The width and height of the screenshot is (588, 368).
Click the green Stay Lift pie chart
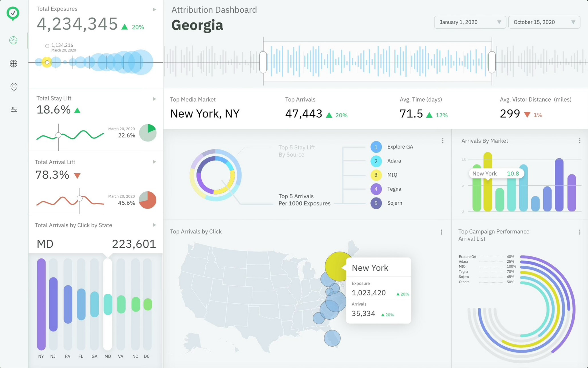click(x=148, y=133)
